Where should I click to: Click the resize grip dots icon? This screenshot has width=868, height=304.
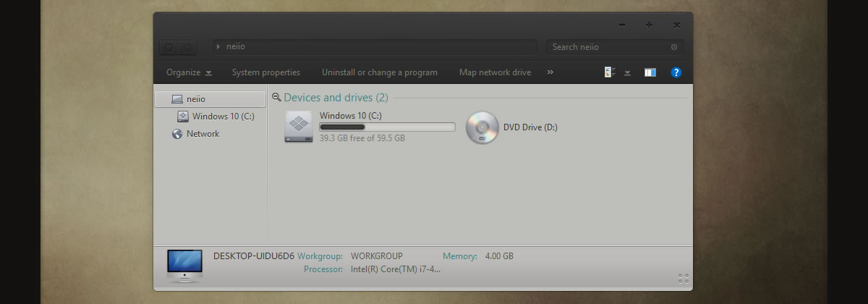point(684,279)
